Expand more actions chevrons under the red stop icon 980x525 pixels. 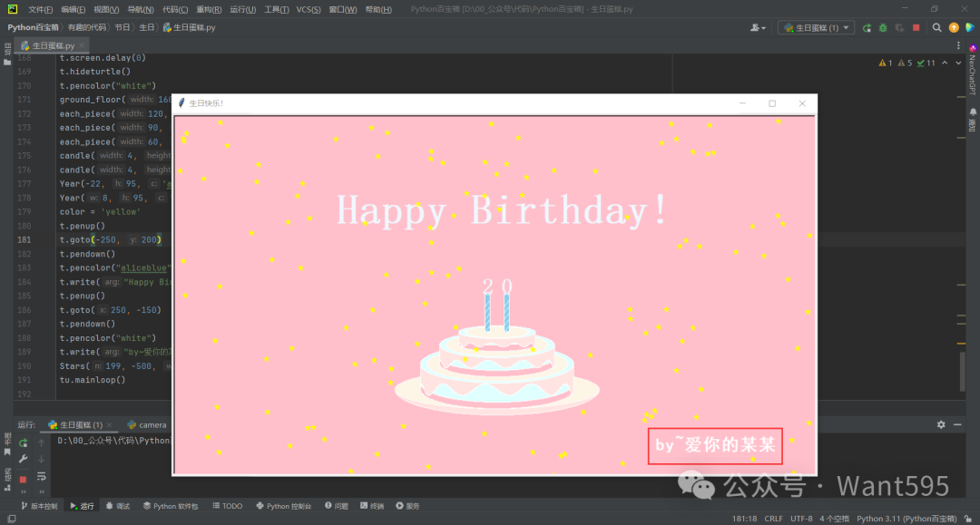pos(23,492)
